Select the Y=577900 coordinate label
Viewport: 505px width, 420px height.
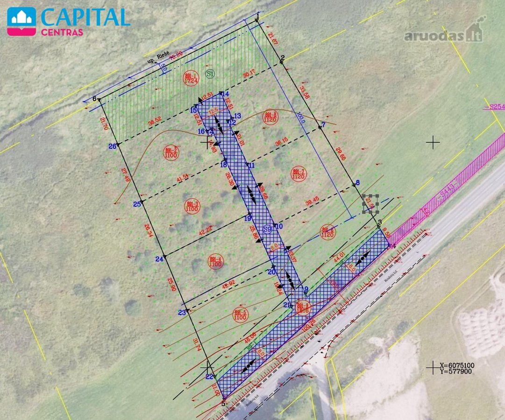point(456,371)
